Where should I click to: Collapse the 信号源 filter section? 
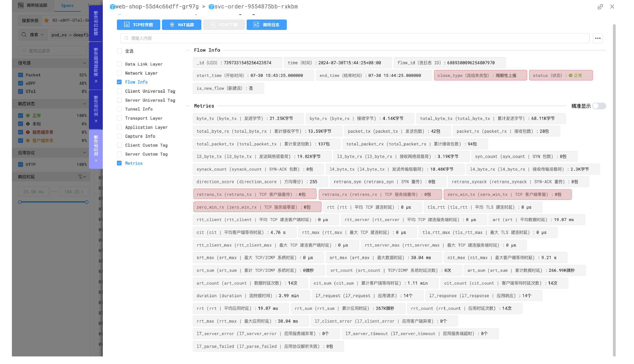(x=84, y=63)
